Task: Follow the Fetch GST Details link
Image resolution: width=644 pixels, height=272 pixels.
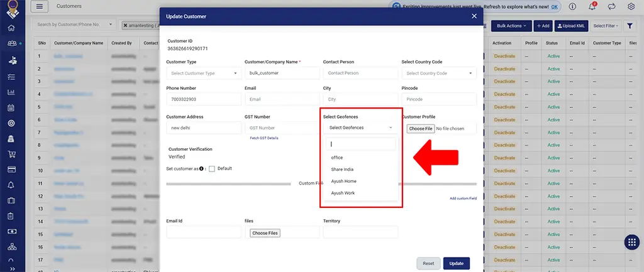Action: (264, 138)
